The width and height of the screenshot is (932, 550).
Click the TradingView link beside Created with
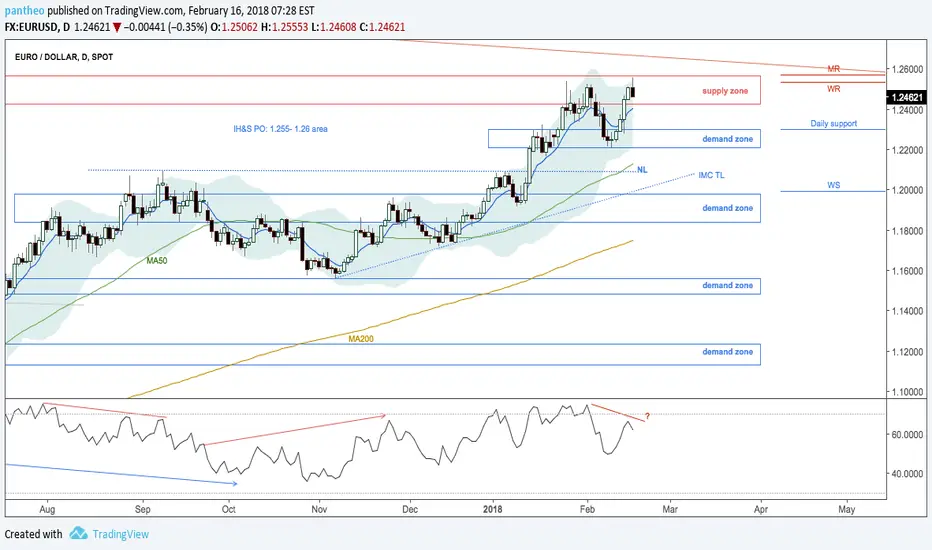(121, 534)
